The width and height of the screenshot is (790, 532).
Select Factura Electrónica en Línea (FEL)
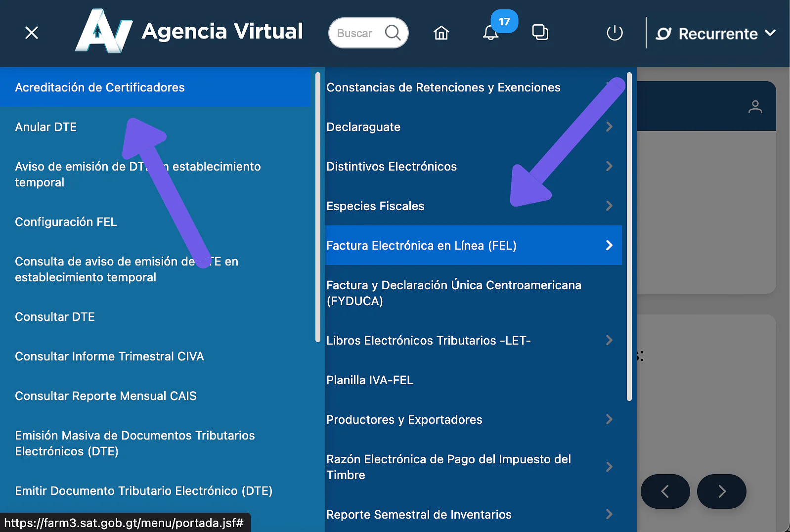tap(474, 245)
